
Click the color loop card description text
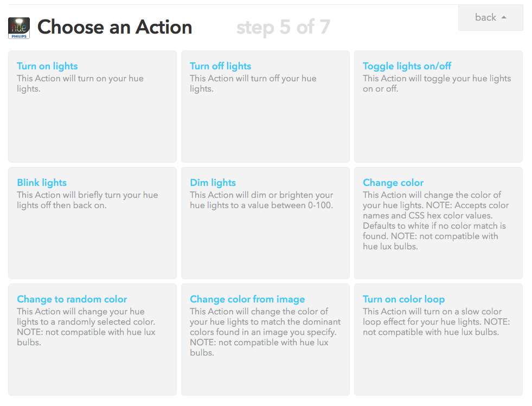point(437,321)
